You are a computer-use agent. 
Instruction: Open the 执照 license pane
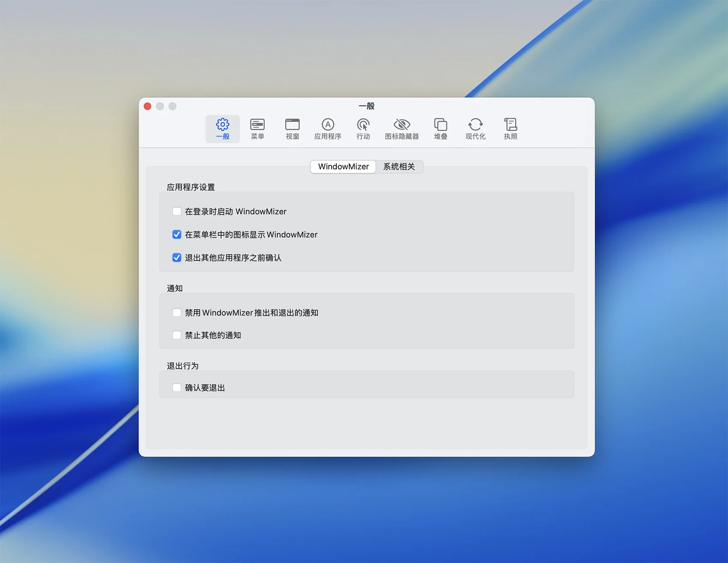510,129
